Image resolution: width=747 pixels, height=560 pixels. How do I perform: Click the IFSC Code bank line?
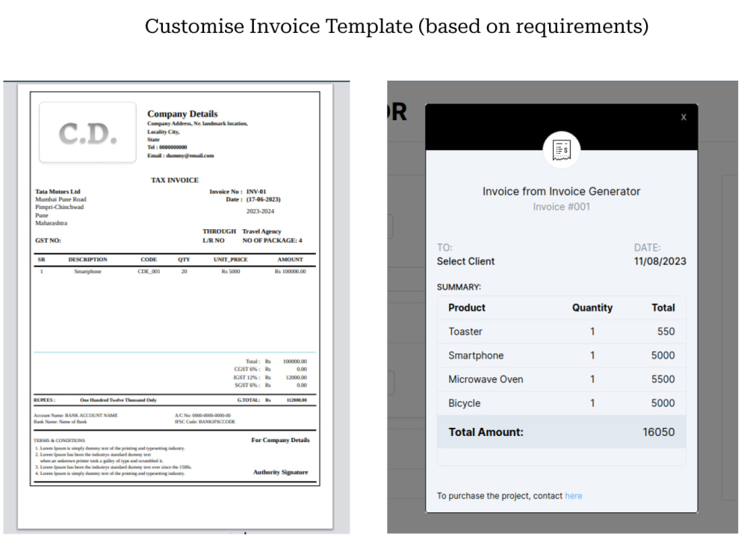[x=205, y=422]
